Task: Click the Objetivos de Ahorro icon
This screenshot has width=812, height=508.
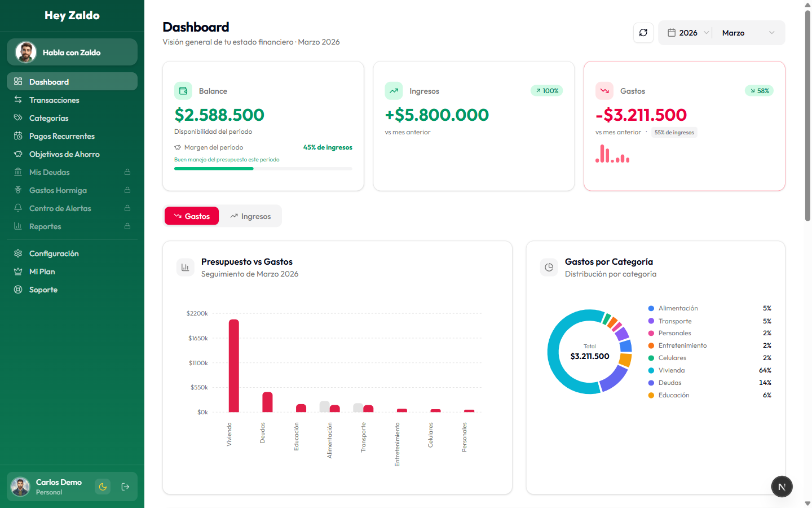Action: click(x=18, y=154)
